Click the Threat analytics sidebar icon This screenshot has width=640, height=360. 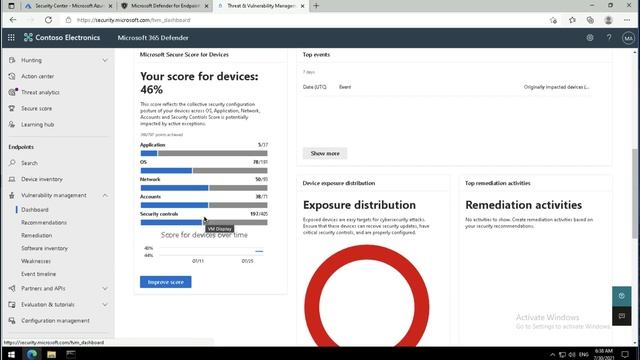12,92
